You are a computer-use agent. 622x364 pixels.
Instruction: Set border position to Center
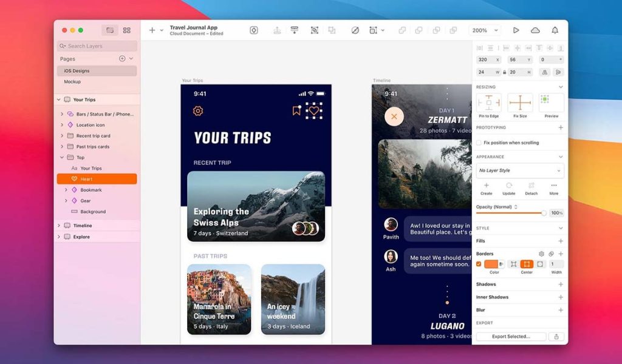pos(527,264)
